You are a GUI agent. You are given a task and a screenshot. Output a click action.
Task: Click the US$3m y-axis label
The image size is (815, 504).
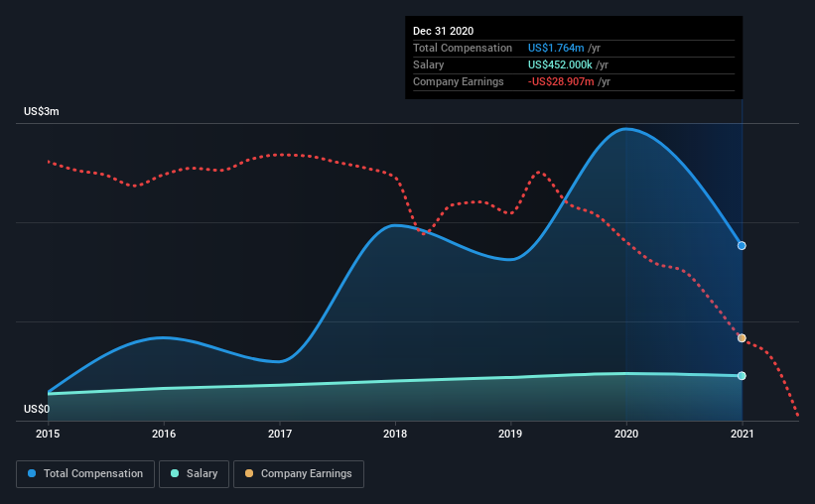[x=42, y=112]
